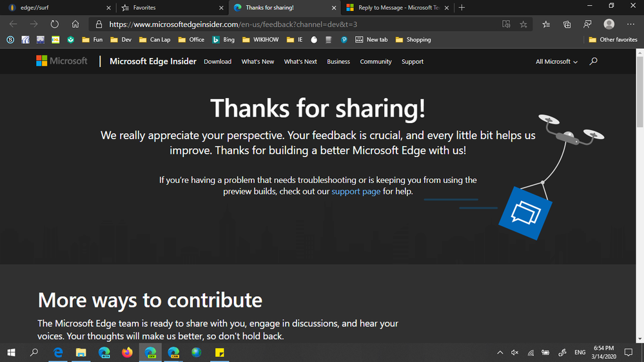
Task: Click the Microsoft logo
Action: pos(62,61)
